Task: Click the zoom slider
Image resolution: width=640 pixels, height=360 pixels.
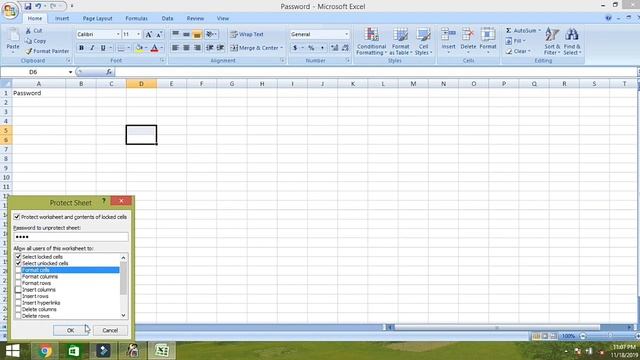Action: click(x=609, y=336)
